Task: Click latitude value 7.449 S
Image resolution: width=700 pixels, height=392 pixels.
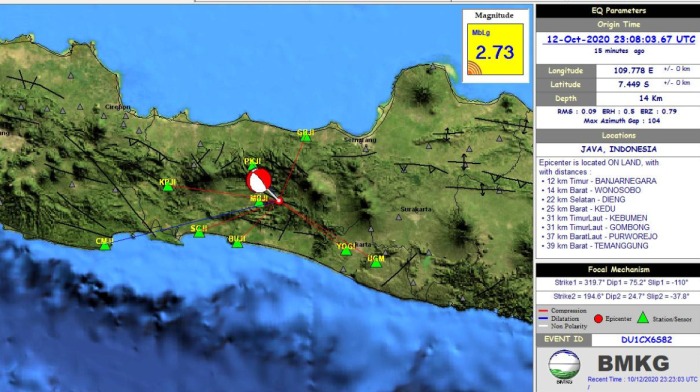Action: tap(633, 84)
